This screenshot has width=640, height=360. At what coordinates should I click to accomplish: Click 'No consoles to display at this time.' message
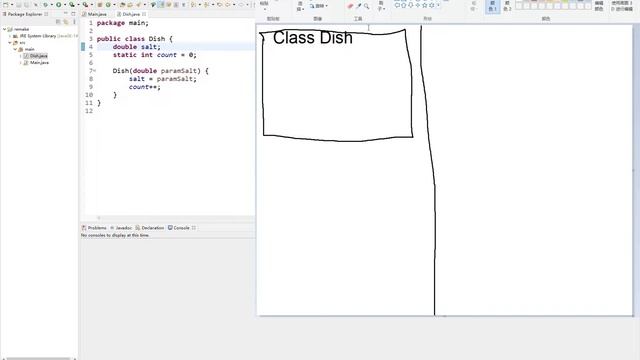pos(115,236)
